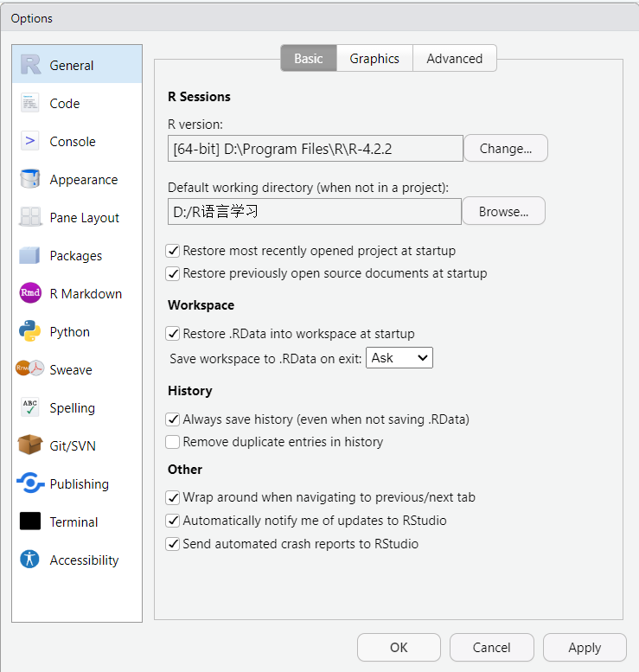639x672 pixels.
Task: Open the Console prompt icon
Action: pyautogui.click(x=30, y=141)
